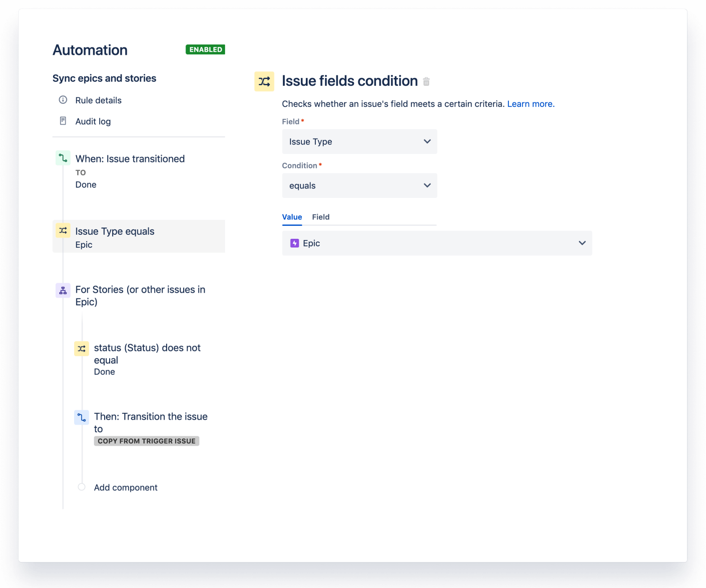Click the purple branch icon for Stories

63,290
